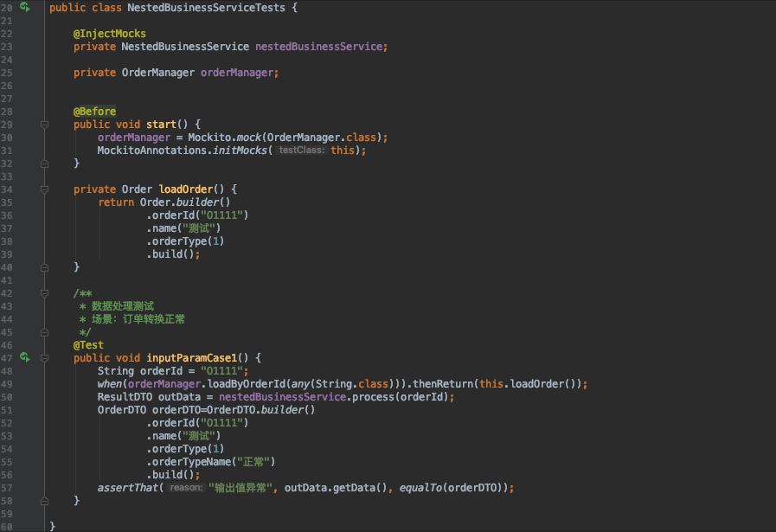Click the reason: parameter hint in assertThat

click(x=185, y=488)
